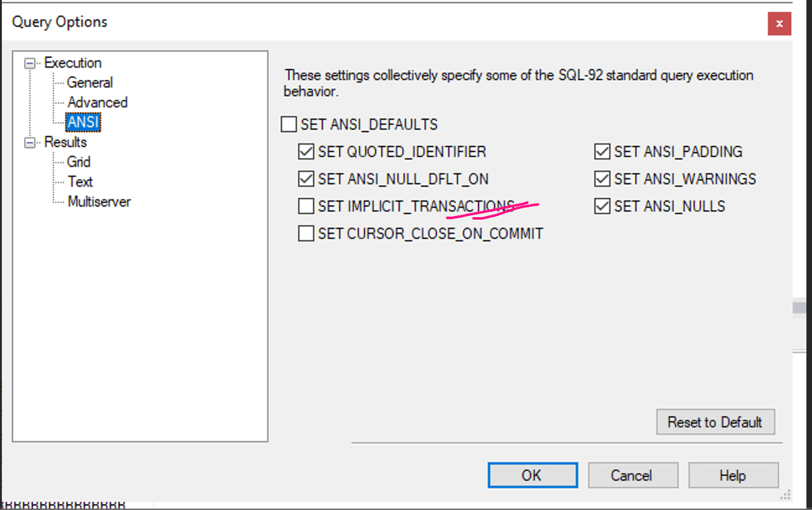This screenshot has height=510, width=812.
Task: Open the Multiserver results options
Action: (x=99, y=202)
